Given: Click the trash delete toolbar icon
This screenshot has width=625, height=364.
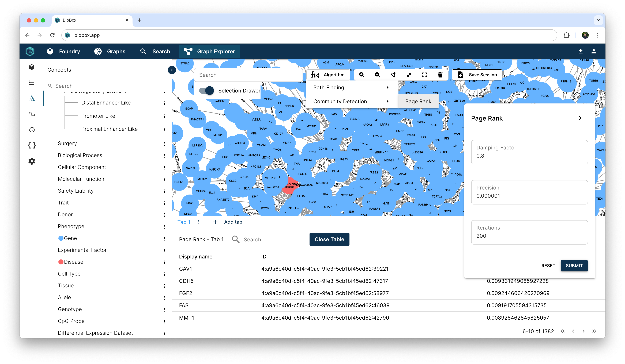Looking at the screenshot, I should [440, 75].
